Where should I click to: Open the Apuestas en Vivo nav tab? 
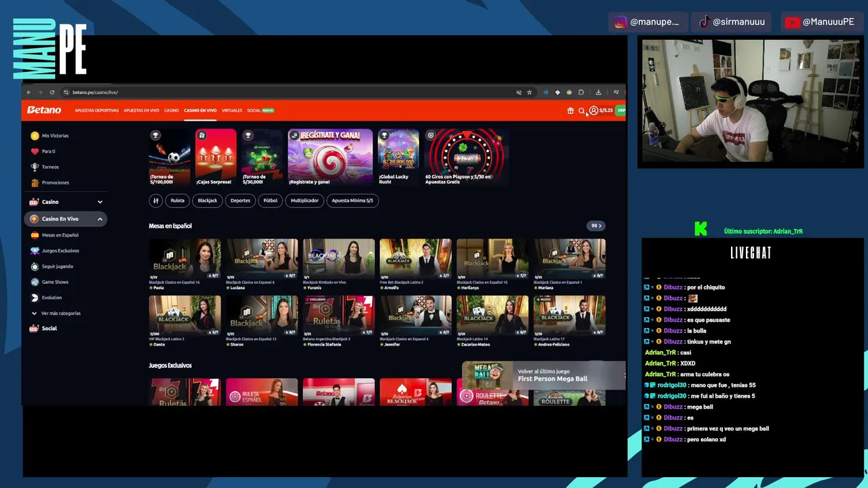click(x=141, y=110)
